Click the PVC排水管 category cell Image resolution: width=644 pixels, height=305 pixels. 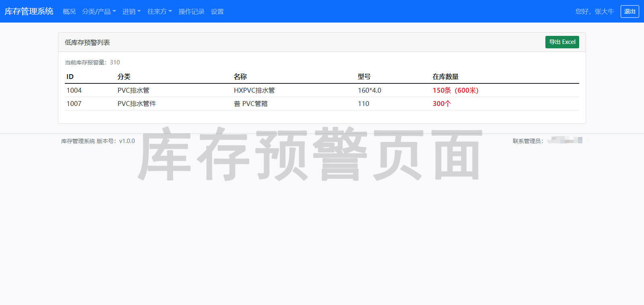[x=133, y=90]
